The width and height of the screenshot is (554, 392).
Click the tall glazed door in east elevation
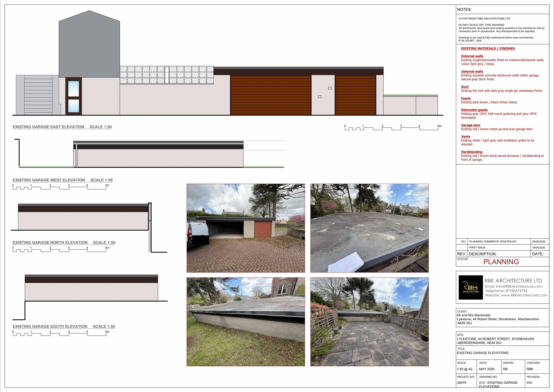click(x=74, y=96)
